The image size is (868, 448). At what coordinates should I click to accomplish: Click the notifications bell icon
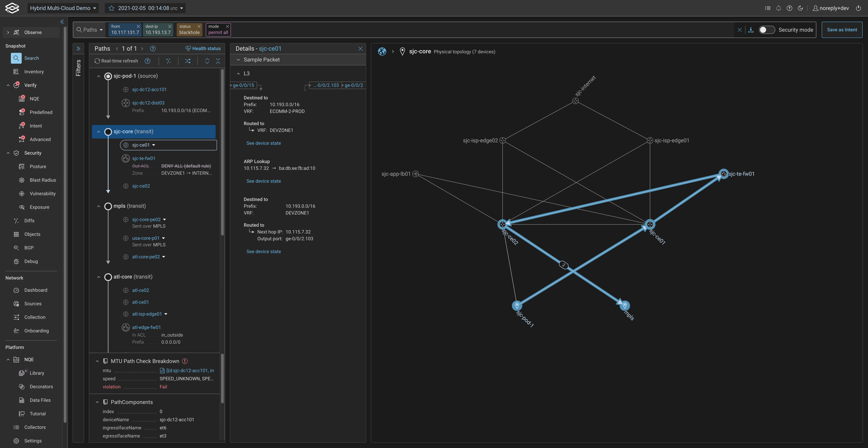pos(778,8)
